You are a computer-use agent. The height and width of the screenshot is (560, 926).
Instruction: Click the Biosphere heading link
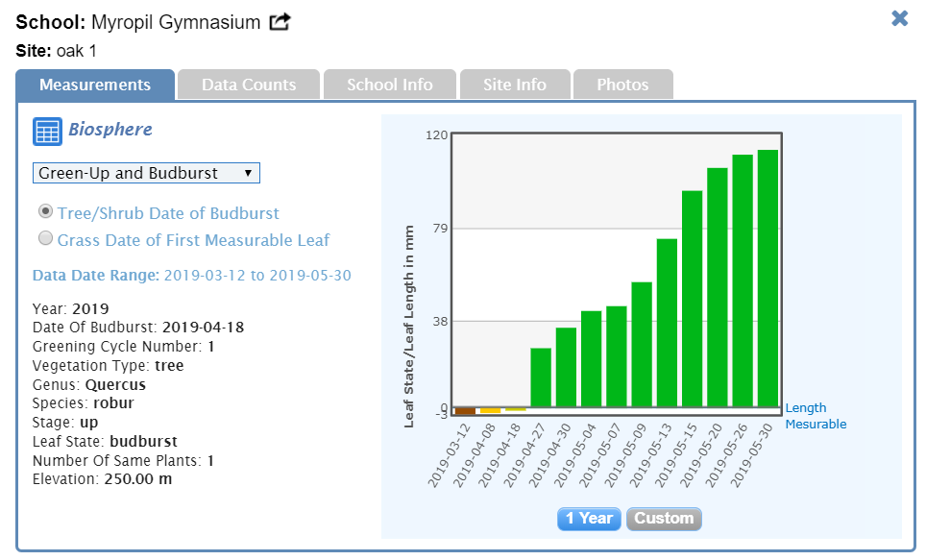110,130
